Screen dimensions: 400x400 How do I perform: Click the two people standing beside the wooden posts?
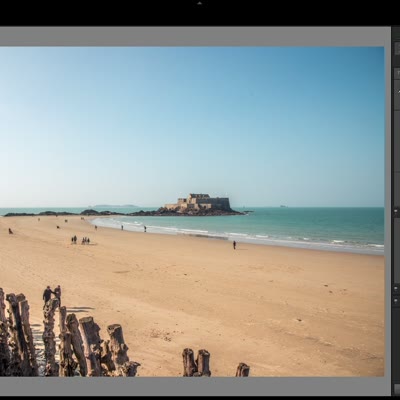pyautogui.click(x=52, y=294)
